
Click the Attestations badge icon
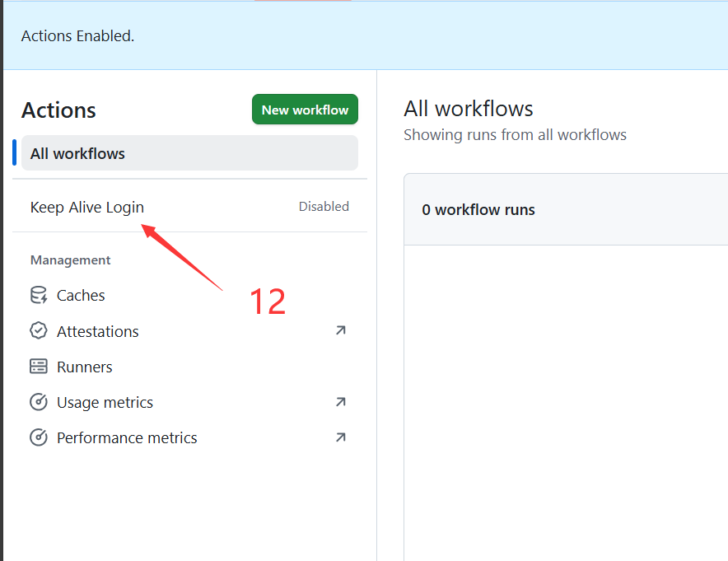tap(39, 331)
